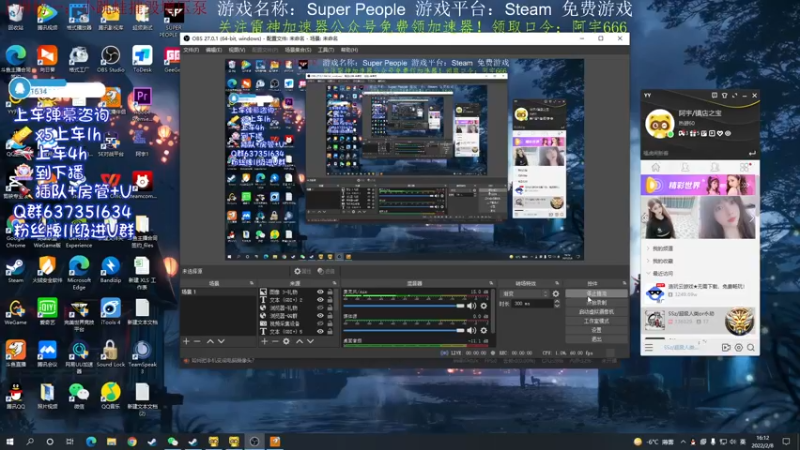800x450 pixels.
Task: Move the selected source down in the list
Action: click(310, 341)
